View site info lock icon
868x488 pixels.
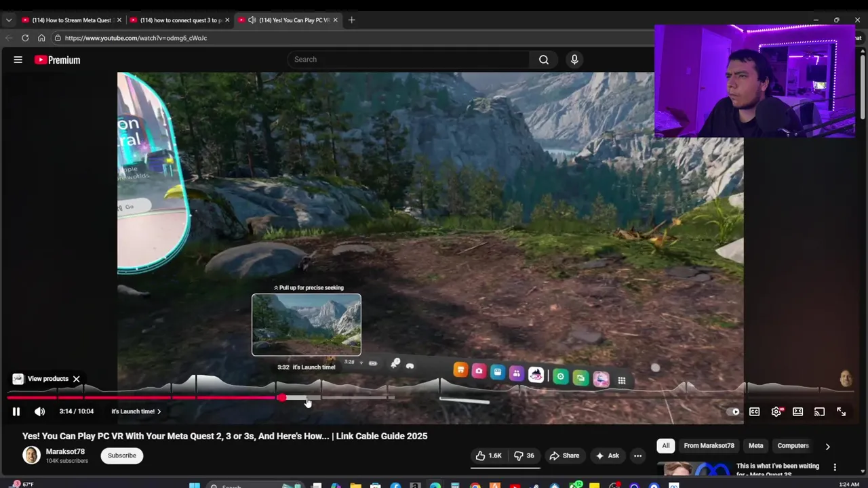pos(58,38)
